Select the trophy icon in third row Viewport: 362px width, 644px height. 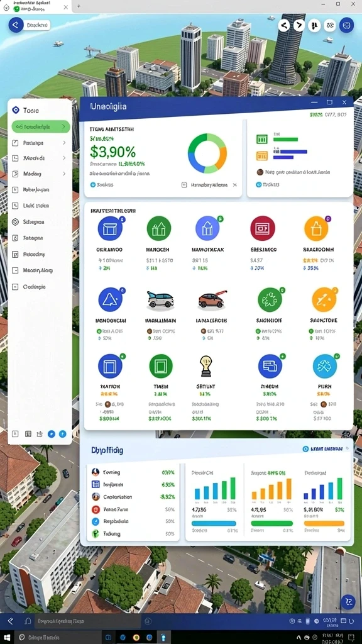(206, 366)
